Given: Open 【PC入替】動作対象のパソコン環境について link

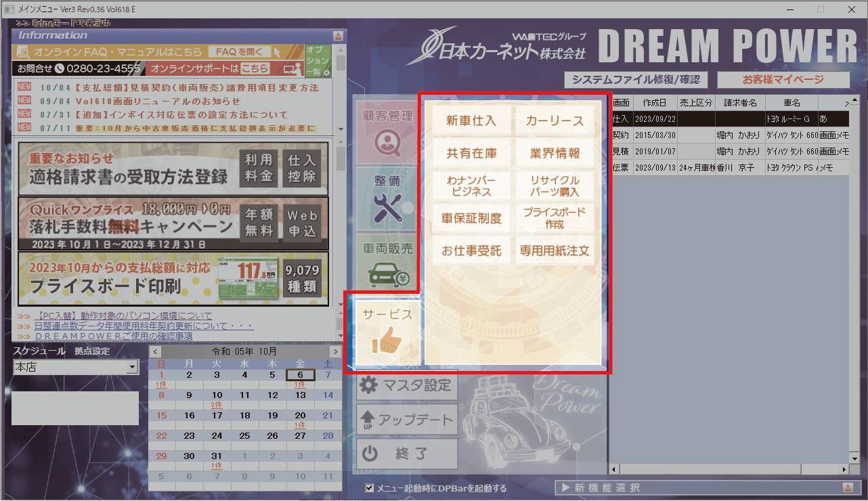Looking at the screenshot, I should click(123, 315).
